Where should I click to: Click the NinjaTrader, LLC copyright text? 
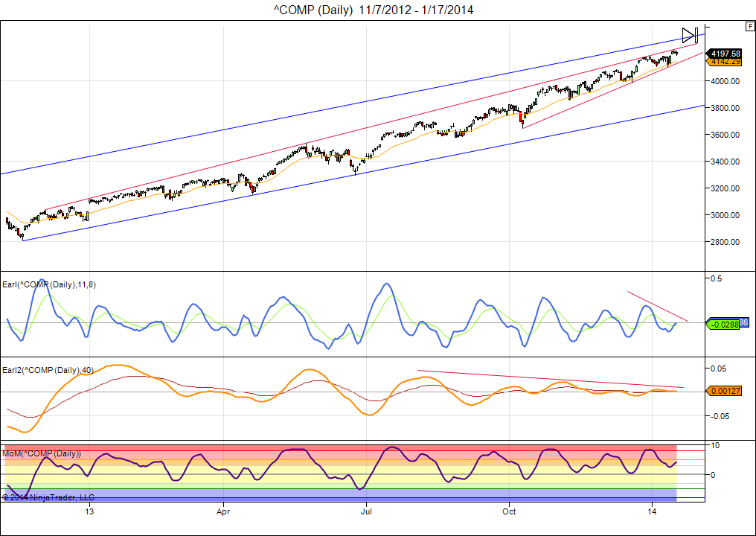point(48,497)
